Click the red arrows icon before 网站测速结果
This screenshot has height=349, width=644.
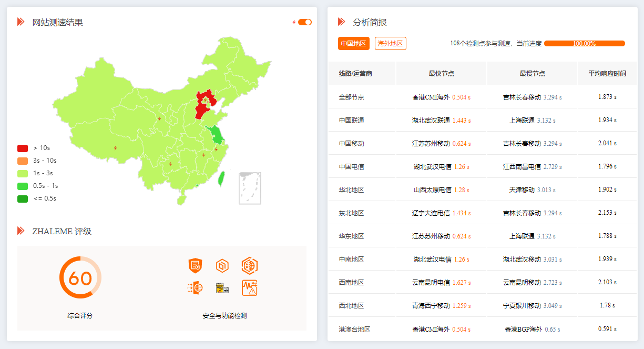(x=21, y=22)
